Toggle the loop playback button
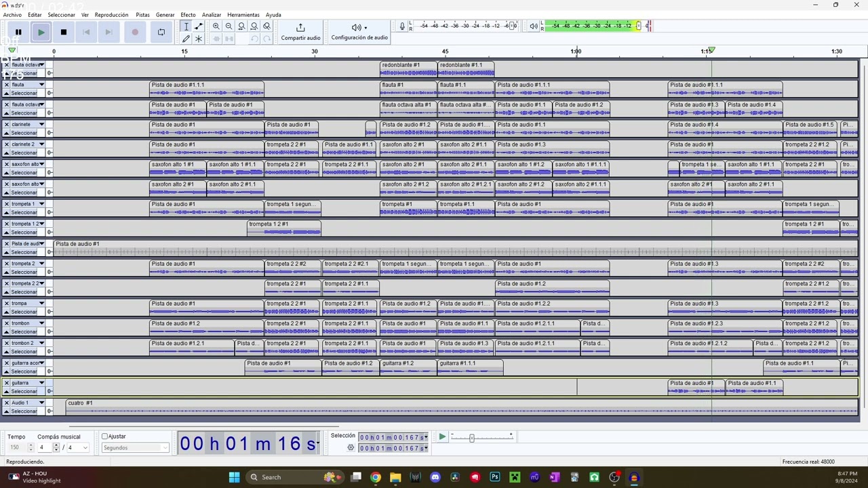This screenshot has height=488, width=868. pyautogui.click(x=161, y=32)
